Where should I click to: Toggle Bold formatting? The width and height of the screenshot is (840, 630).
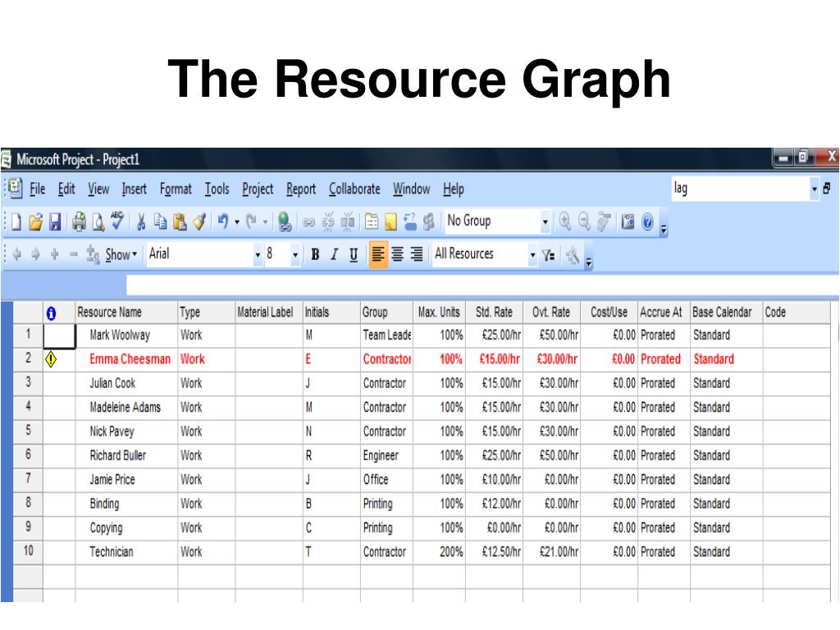[315, 254]
